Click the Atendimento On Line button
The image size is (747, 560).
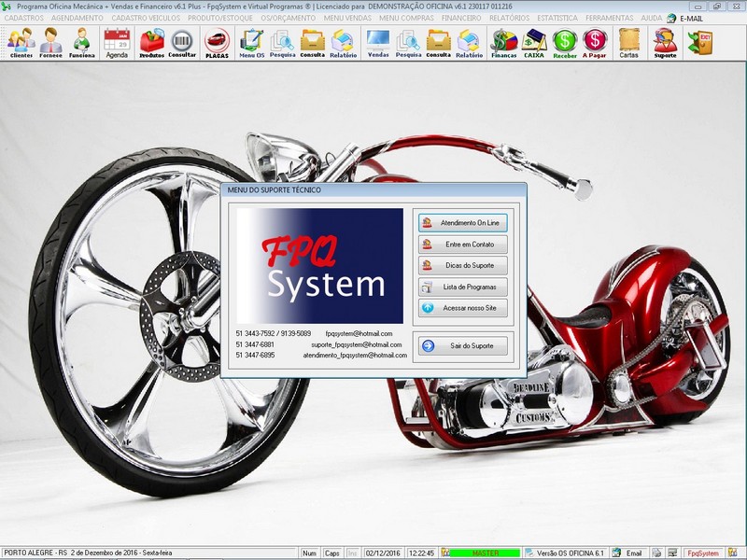click(x=463, y=223)
